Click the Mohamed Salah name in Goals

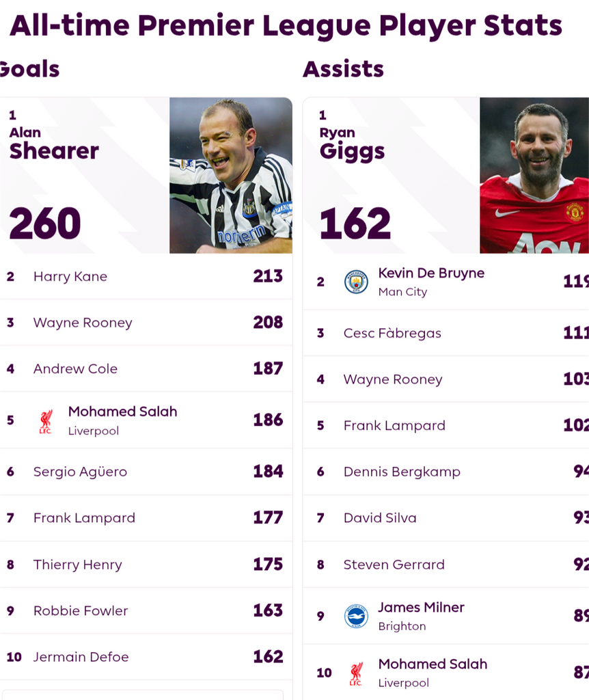point(123,411)
